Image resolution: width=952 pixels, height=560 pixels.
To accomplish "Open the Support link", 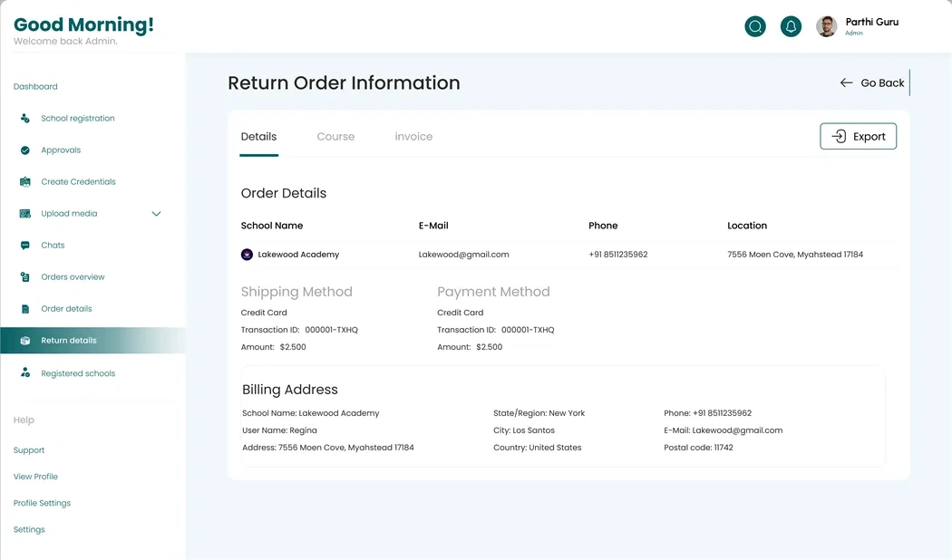I will [29, 450].
